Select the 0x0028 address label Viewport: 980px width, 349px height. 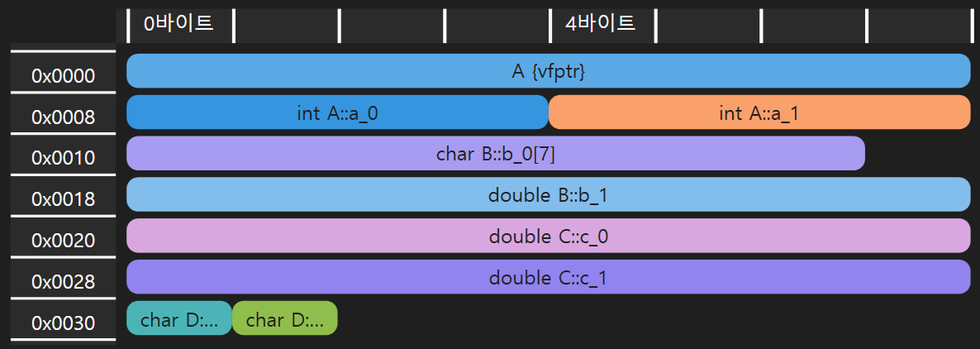[x=64, y=282]
